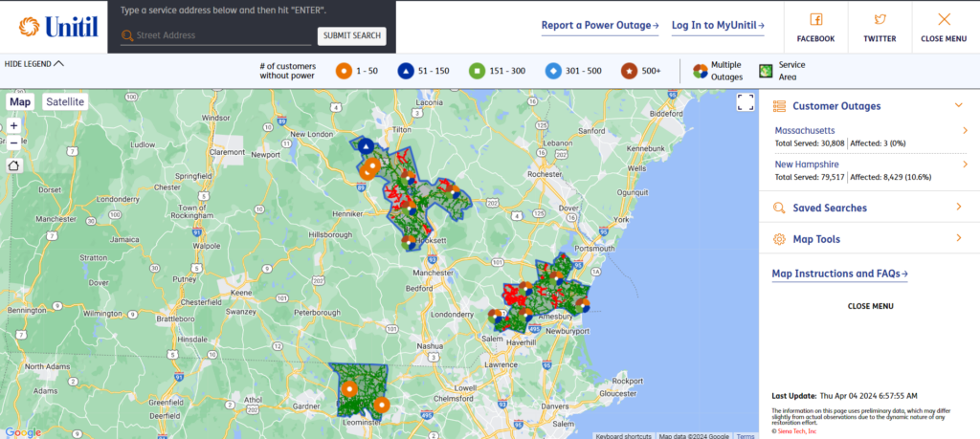Open the Twitter icon link

click(x=880, y=19)
